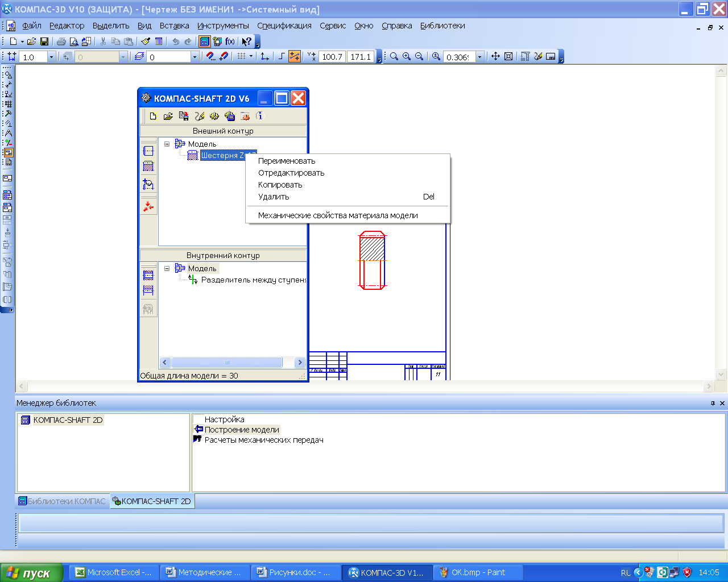The image size is (728, 582).
Task: Select Настройка in library list
Action: pos(224,419)
